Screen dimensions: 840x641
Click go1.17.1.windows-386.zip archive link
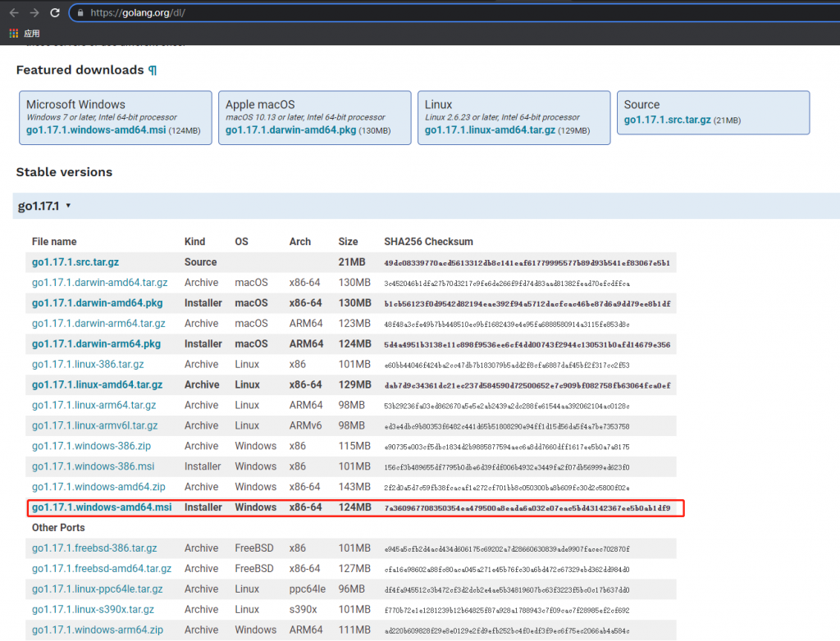pos(91,446)
